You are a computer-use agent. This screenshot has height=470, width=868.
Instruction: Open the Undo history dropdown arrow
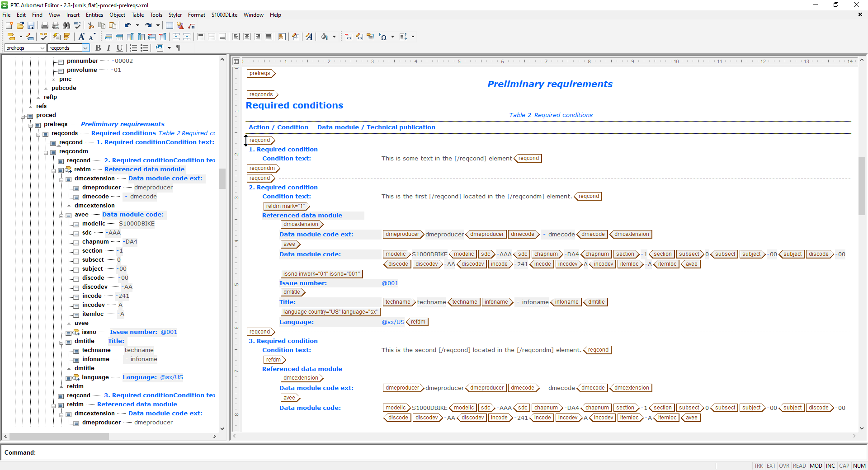click(x=137, y=25)
